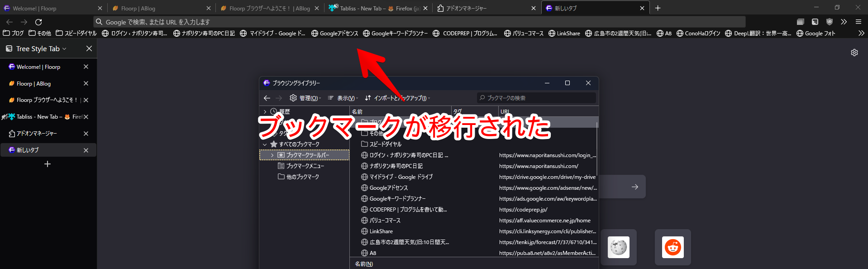Close Floorp | ABlog tab in the sidebar

tap(86, 83)
